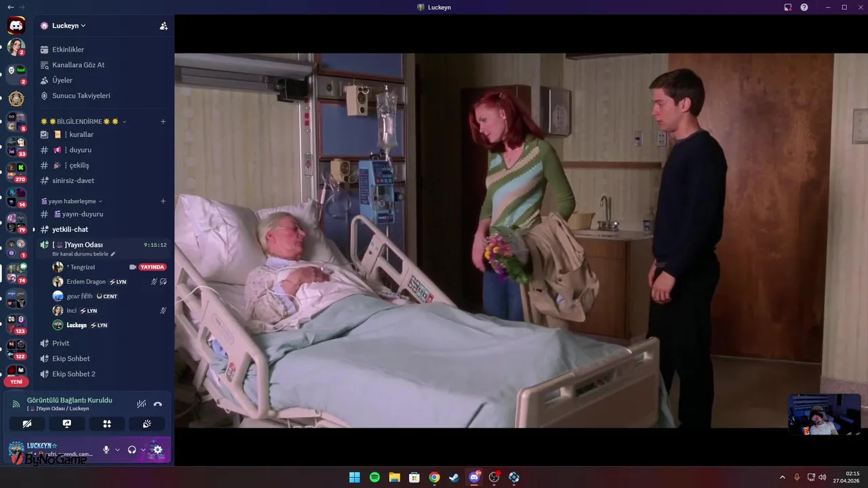Open the soundboard button
This screenshot has height=488, width=868.
146,424
